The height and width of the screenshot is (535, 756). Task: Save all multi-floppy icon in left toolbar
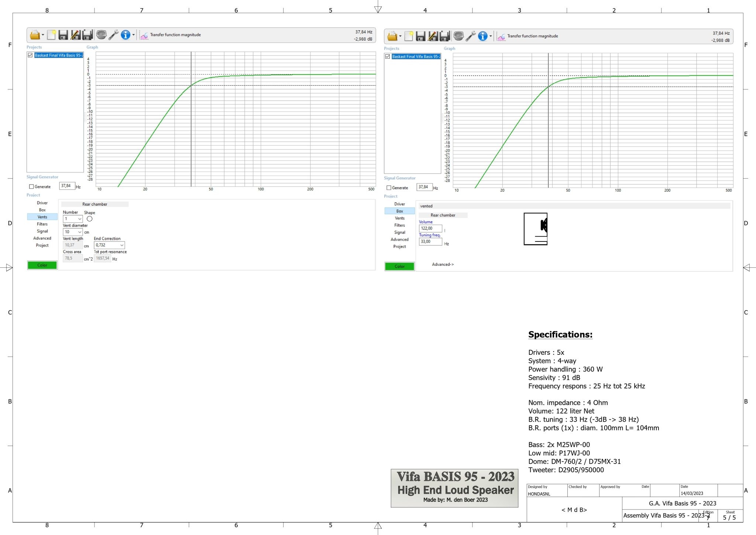(87, 35)
